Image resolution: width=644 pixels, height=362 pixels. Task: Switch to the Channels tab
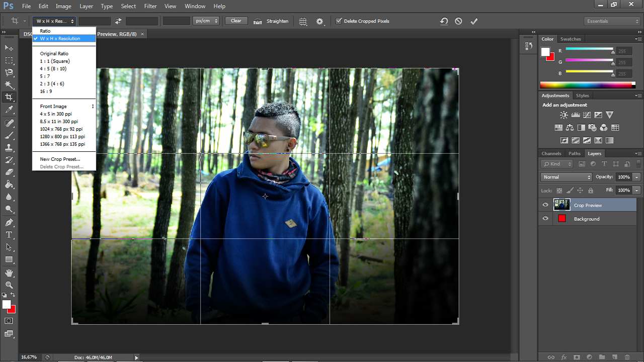(551, 153)
